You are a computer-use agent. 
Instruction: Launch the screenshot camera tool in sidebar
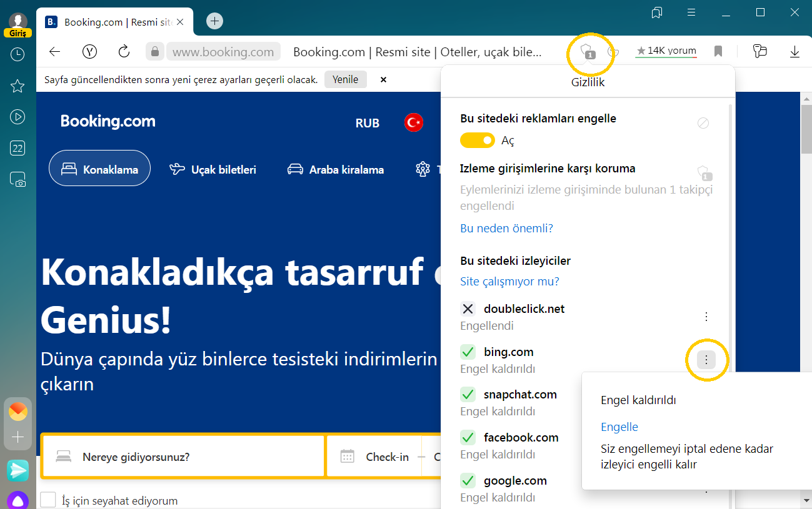point(18,180)
